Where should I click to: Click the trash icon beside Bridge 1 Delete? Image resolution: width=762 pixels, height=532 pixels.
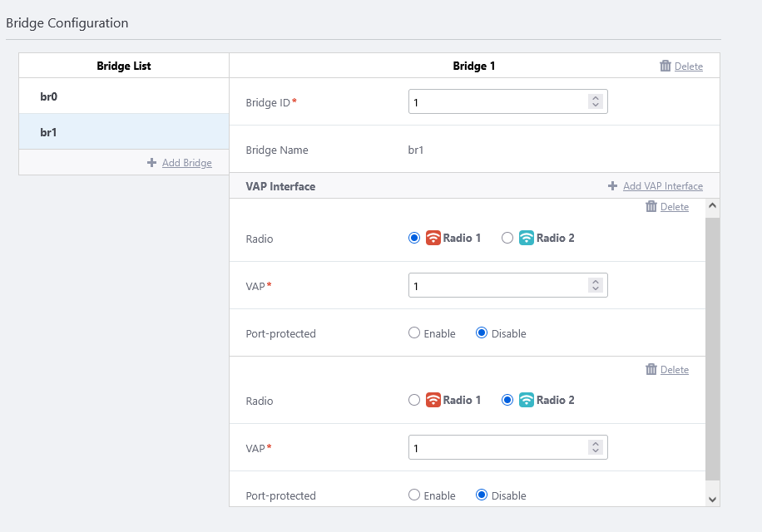(665, 66)
